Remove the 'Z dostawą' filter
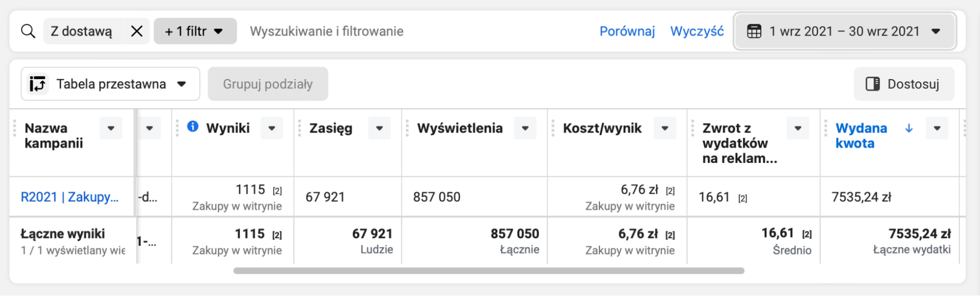 (137, 31)
